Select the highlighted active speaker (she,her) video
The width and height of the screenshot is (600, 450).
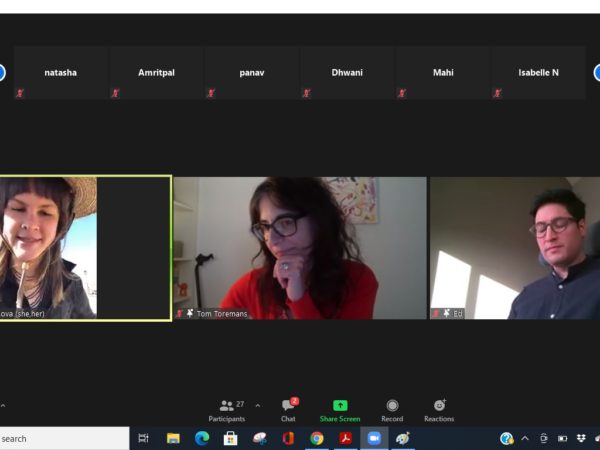[x=85, y=248]
